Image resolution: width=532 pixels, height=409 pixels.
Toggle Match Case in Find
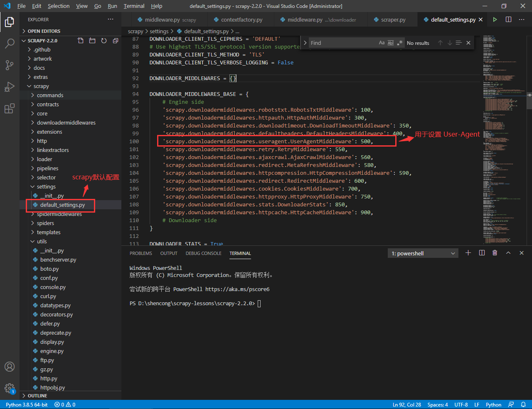(382, 43)
